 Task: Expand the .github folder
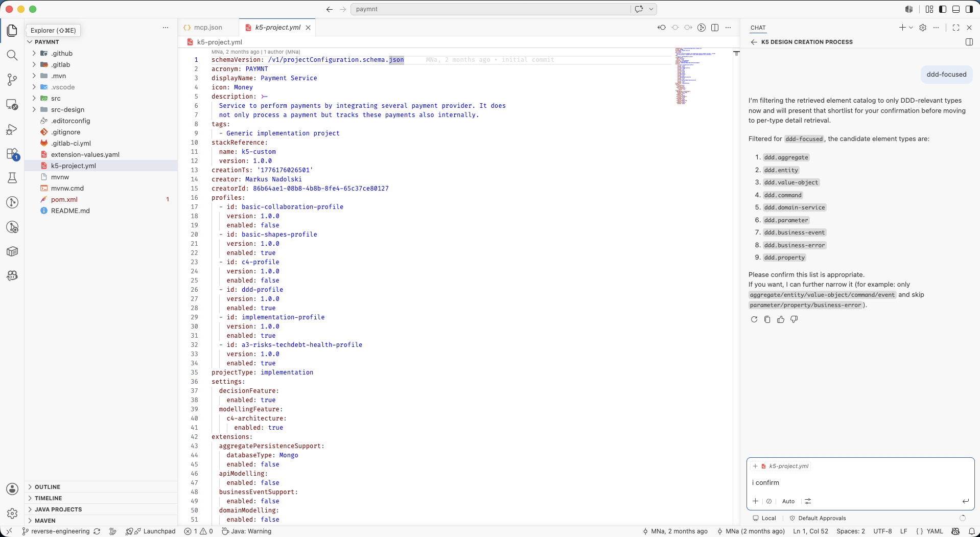34,53
